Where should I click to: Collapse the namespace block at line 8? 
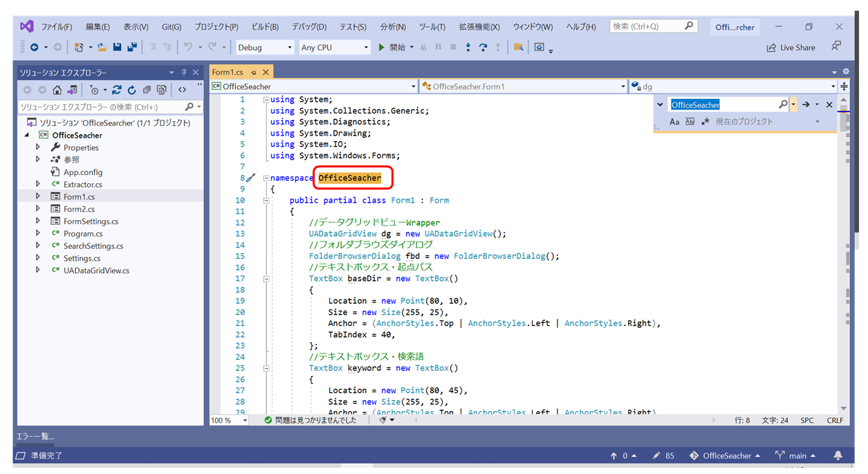point(266,179)
